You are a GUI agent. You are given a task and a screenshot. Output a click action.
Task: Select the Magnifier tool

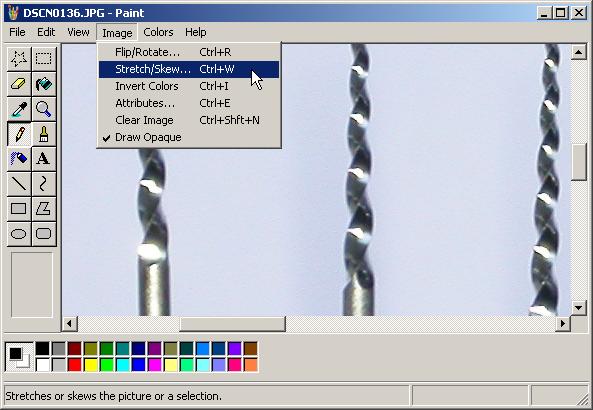(x=44, y=109)
